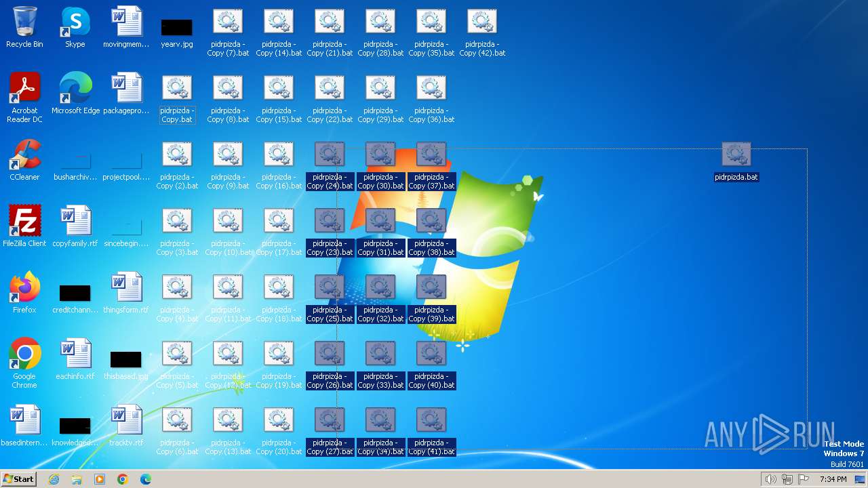Select the pidrpizda.bat file on right side
Image resolution: width=868 pixels, height=488 pixels.
(736, 161)
